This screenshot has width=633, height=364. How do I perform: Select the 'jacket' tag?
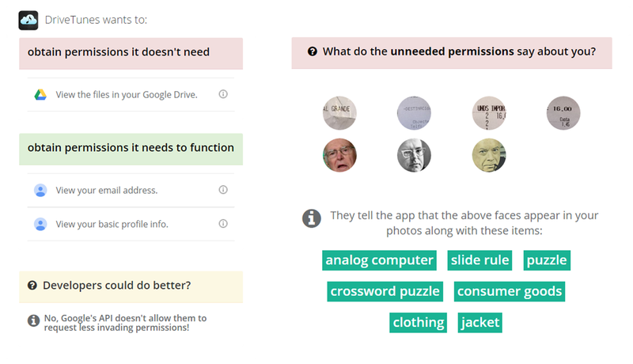(480, 322)
